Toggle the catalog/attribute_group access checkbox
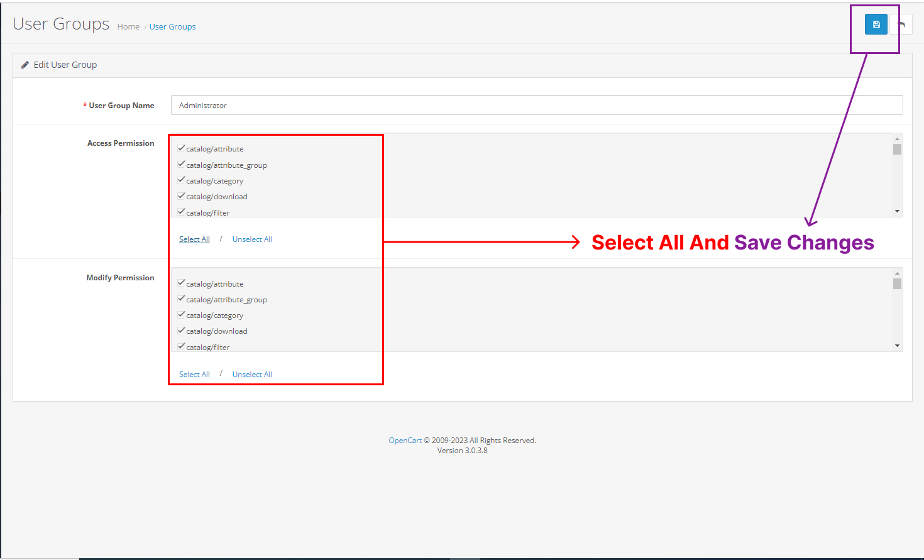This screenshot has width=924, height=560. 181,163
